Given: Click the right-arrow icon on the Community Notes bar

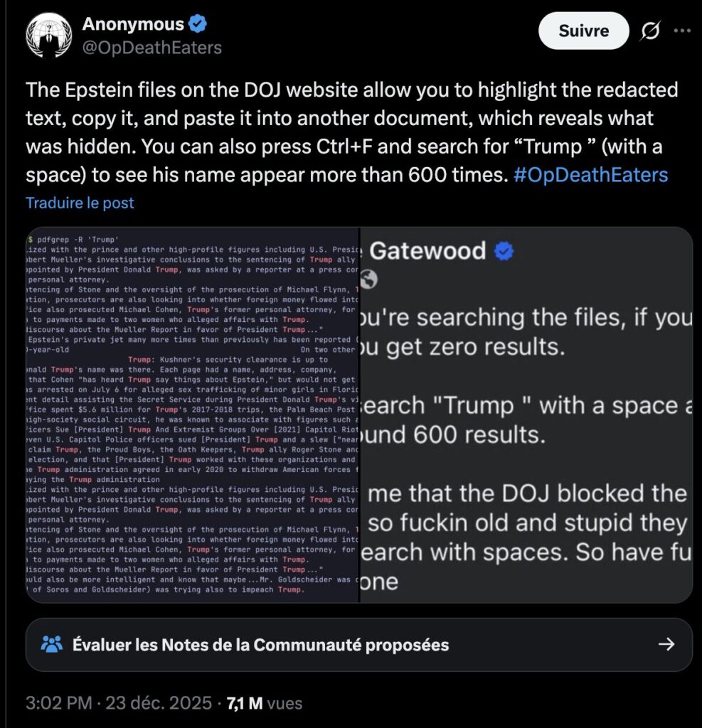Looking at the screenshot, I should click(667, 644).
